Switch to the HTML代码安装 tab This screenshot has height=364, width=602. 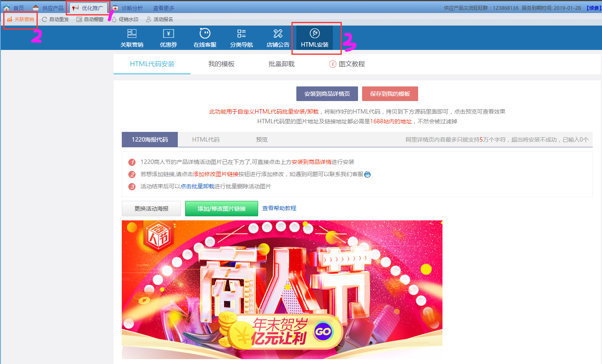point(152,64)
